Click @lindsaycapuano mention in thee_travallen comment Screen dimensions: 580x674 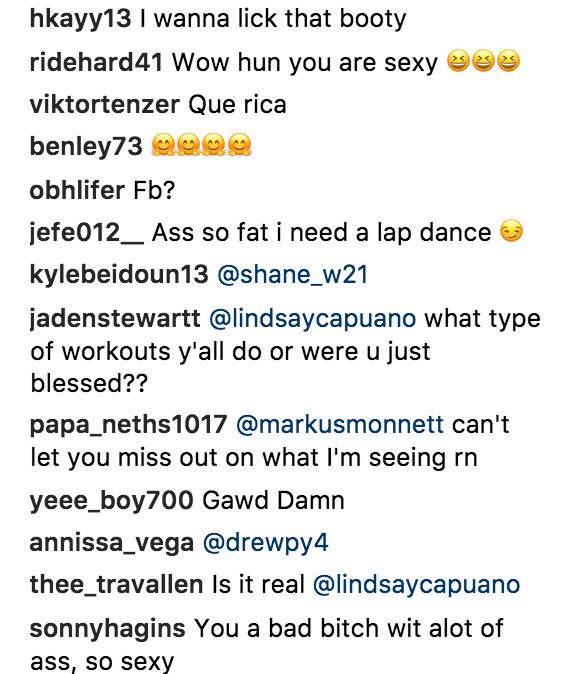point(416,585)
